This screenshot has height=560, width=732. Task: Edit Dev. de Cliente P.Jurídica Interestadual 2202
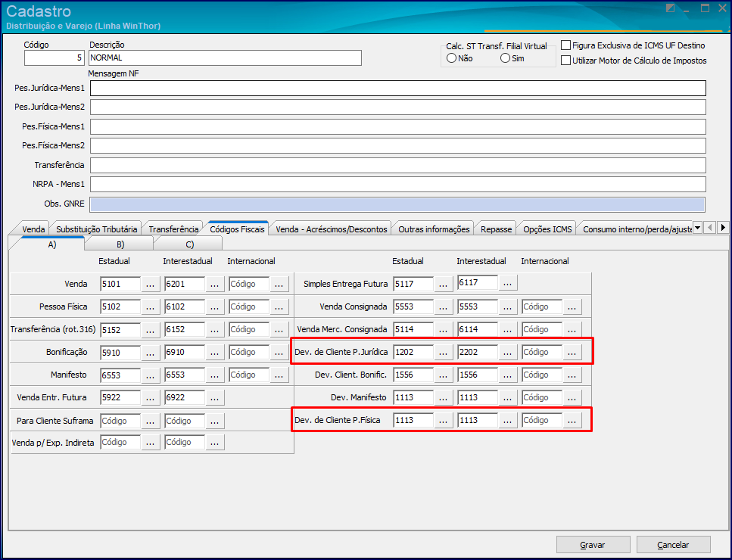click(x=478, y=353)
